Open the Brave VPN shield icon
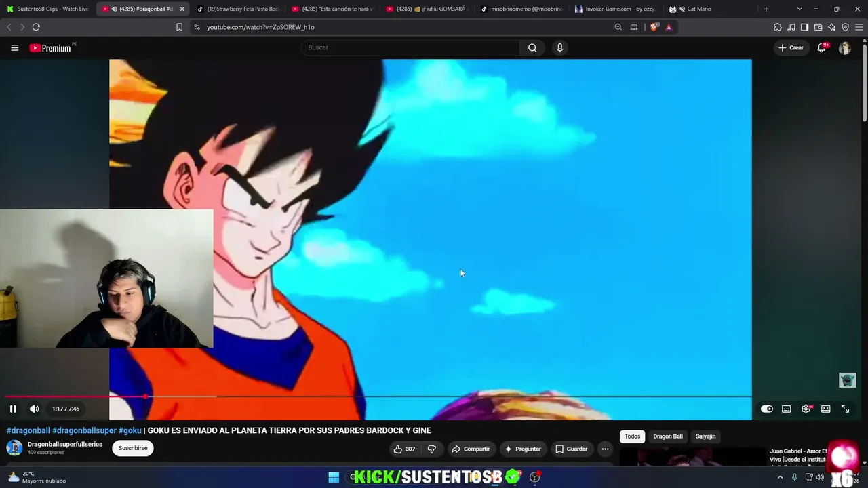The width and height of the screenshot is (868, 488). coord(846,27)
